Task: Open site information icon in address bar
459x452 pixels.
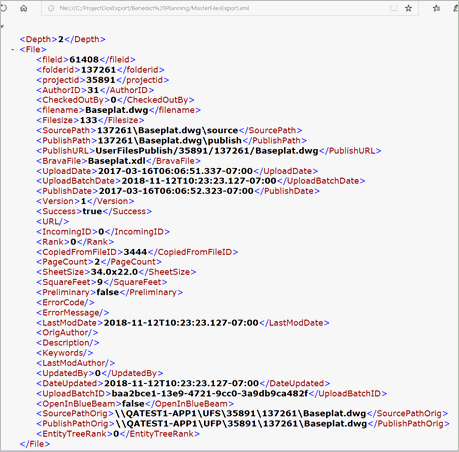Action: click(51, 8)
